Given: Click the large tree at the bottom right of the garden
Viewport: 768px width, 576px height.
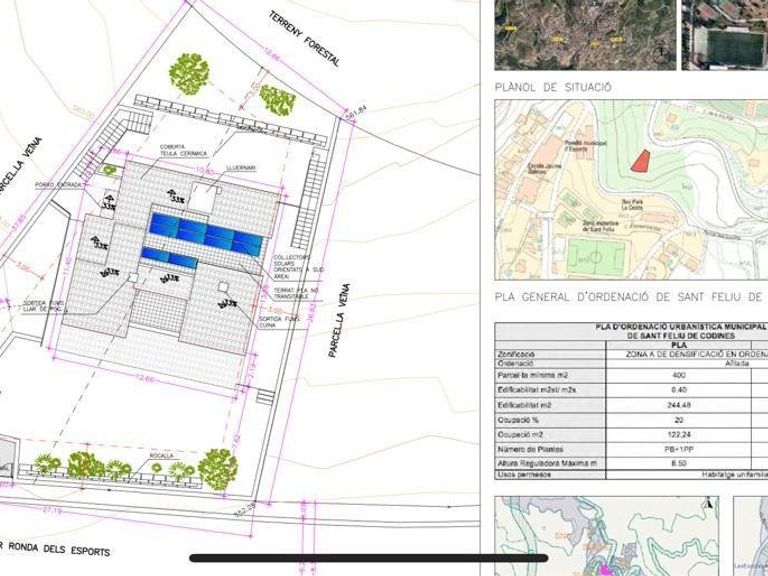Looking at the screenshot, I should (x=217, y=469).
